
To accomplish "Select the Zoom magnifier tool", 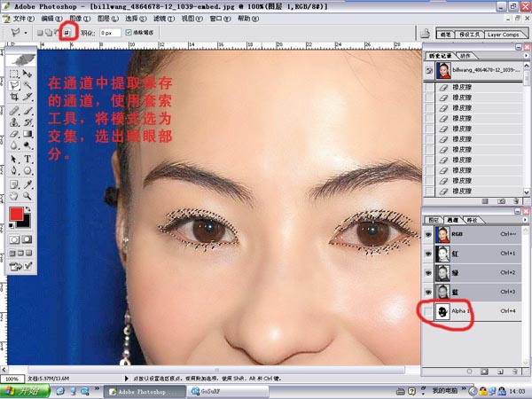I will [x=29, y=194].
